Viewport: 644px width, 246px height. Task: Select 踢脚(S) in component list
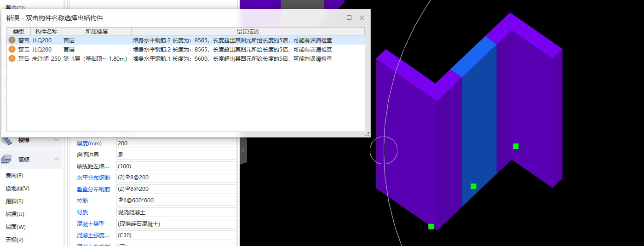14,201
